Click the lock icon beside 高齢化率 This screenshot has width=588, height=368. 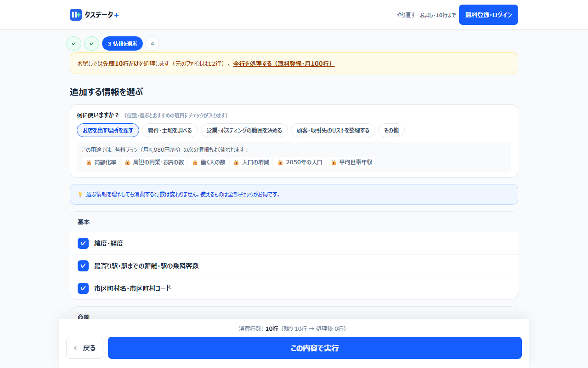(x=89, y=162)
